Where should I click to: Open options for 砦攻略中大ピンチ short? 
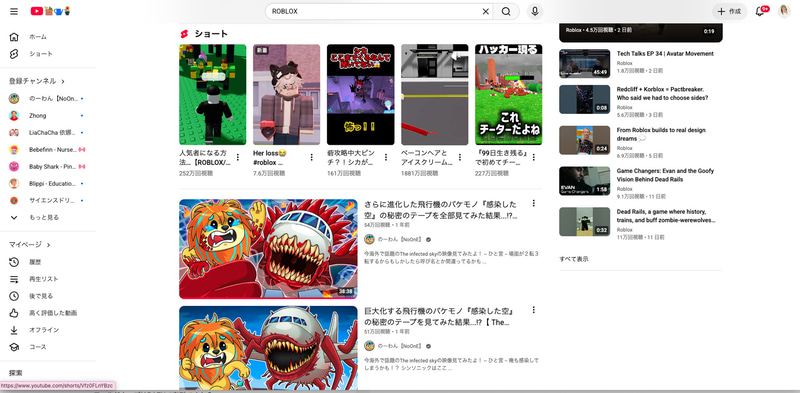pyautogui.click(x=386, y=157)
